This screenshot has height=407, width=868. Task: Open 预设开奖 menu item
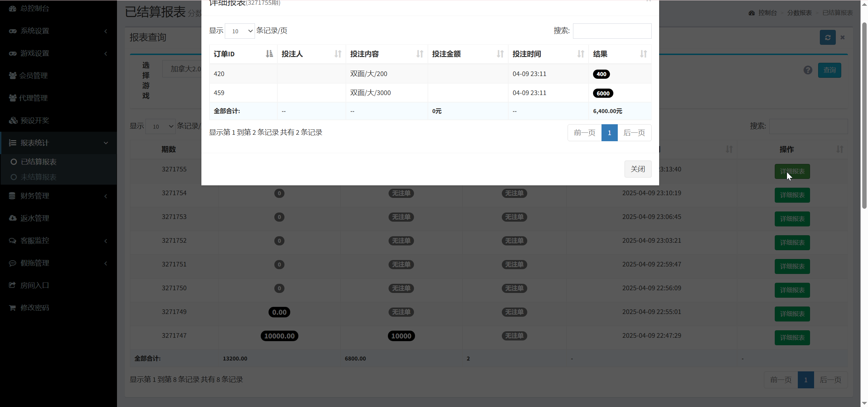35,121
